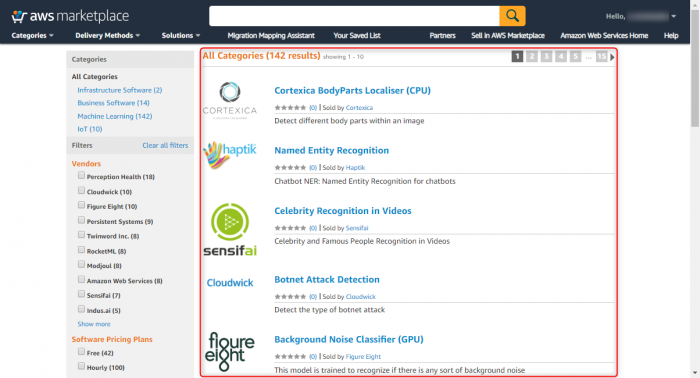Expand the Solutions dropdown
The image size is (700, 378).
click(181, 36)
